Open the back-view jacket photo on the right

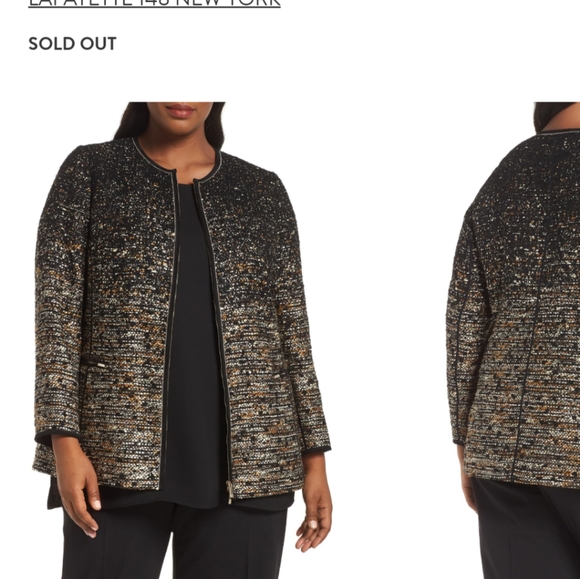coord(513,340)
